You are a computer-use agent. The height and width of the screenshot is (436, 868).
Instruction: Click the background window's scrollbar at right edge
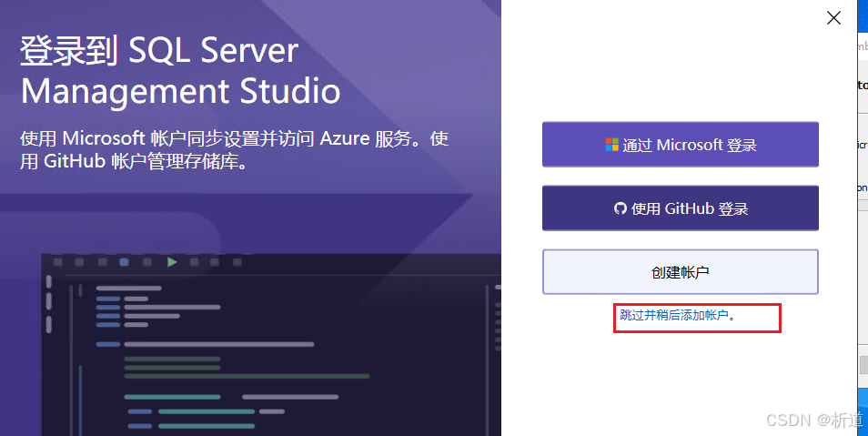pos(863,364)
